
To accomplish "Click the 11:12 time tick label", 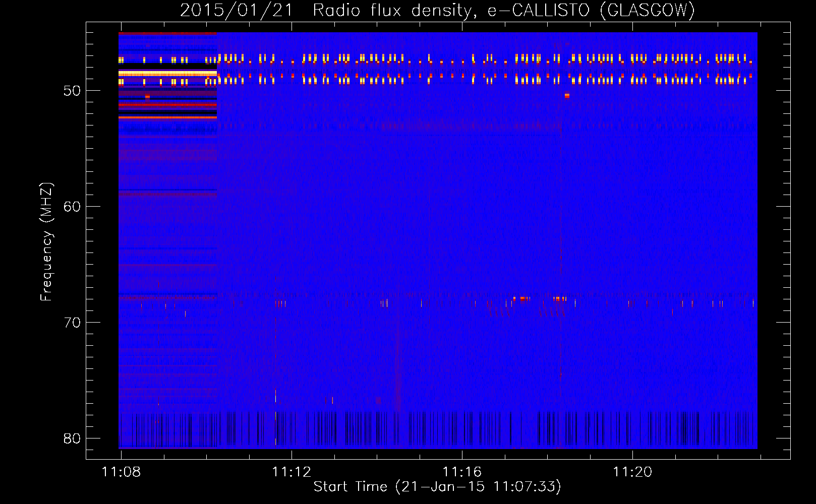I will (x=292, y=472).
